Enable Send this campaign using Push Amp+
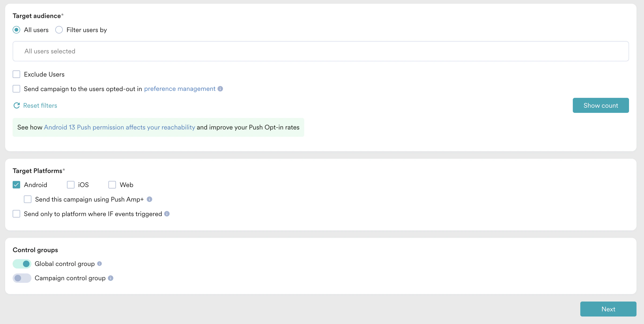Image resolution: width=644 pixels, height=324 pixels. pyautogui.click(x=27, y=199)
